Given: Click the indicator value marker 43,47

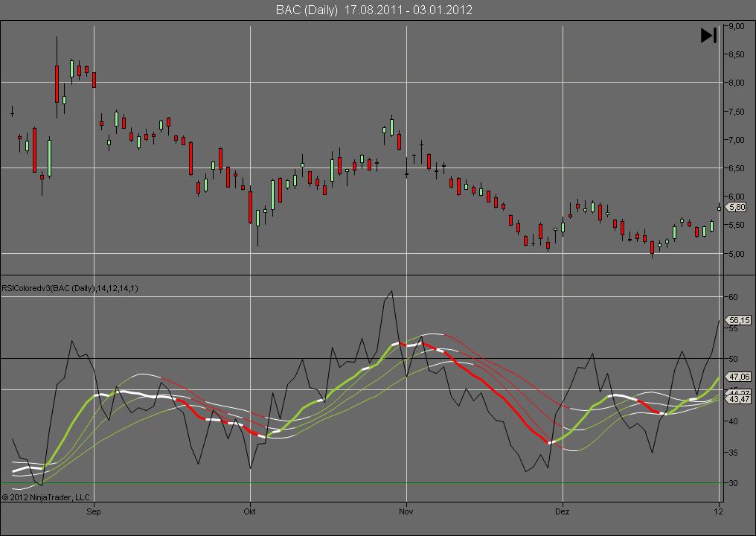Looking at the screenshot, I should pyautogui.click(x=739, y=399).
